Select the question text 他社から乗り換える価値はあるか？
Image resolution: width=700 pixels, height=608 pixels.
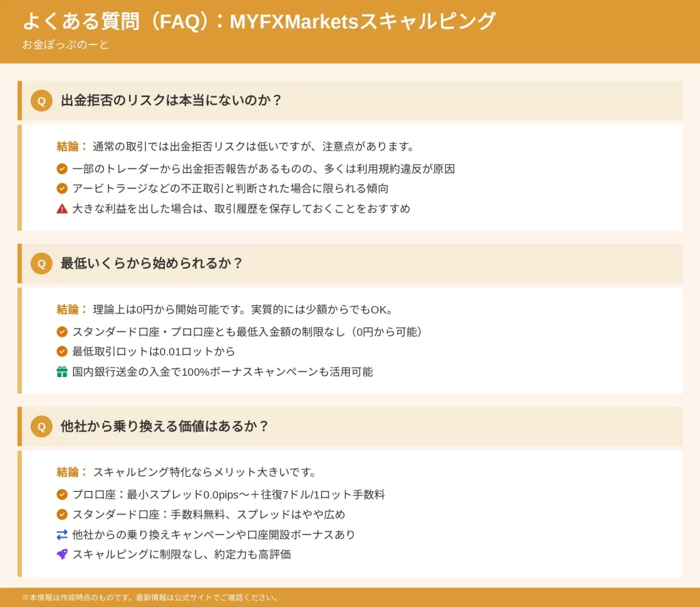pyautogui.click(x=165, y=426)
